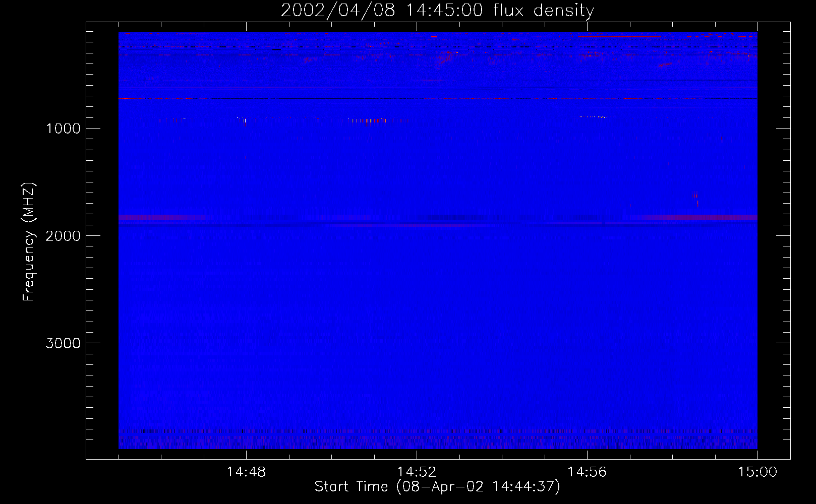This screenshot has height=504, width=816.
Task: Click the 3000 frequency tick label
Action: [63, 343]
